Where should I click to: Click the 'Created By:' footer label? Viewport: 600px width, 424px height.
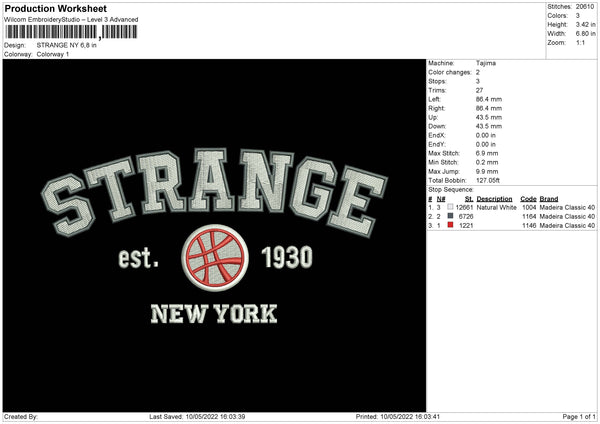[x=21, y=417]
